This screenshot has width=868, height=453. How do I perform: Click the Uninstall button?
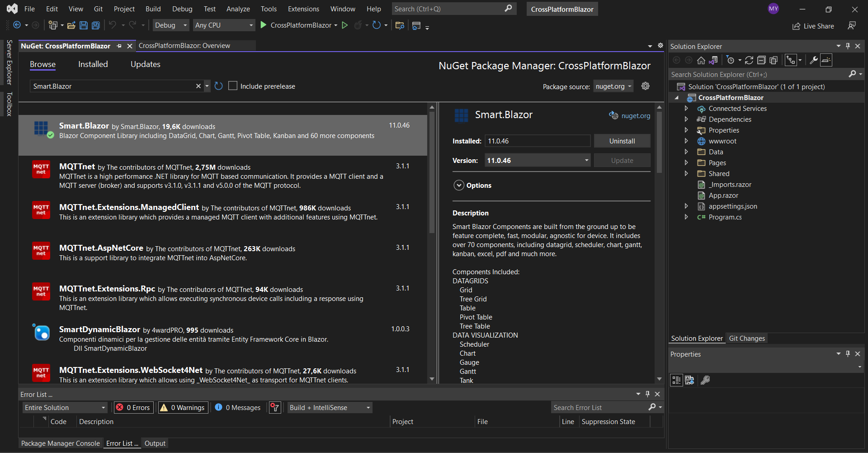622,141
